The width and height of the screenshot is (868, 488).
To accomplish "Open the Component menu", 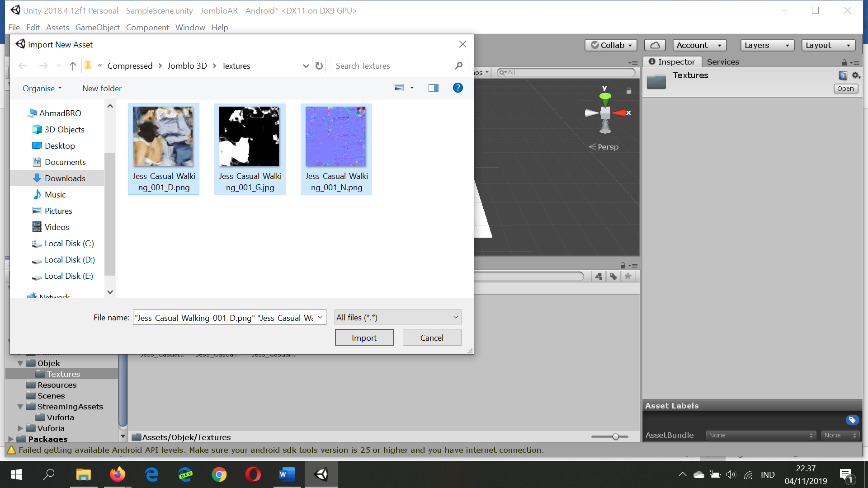I will (147, 28).
